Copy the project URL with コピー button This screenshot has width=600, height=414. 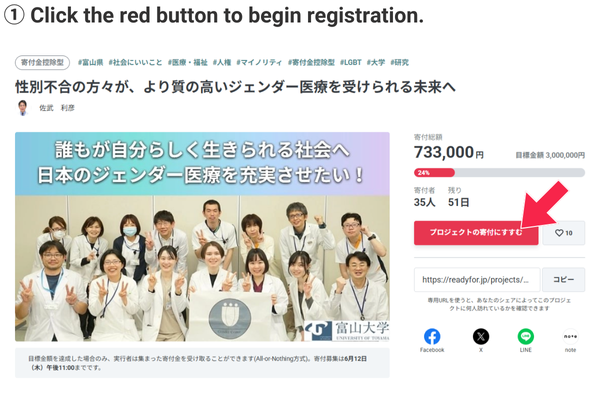tap(564, 280)
